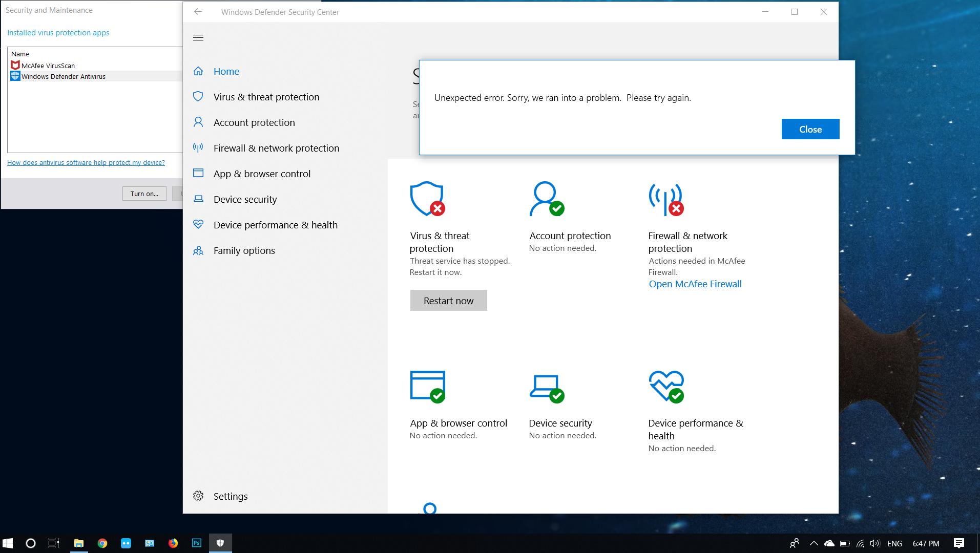Image resolution: width=980 pixels, height=553 pixels.
Task: Click Windows Defender shield taskbar icon
Action: pos(220,543)
